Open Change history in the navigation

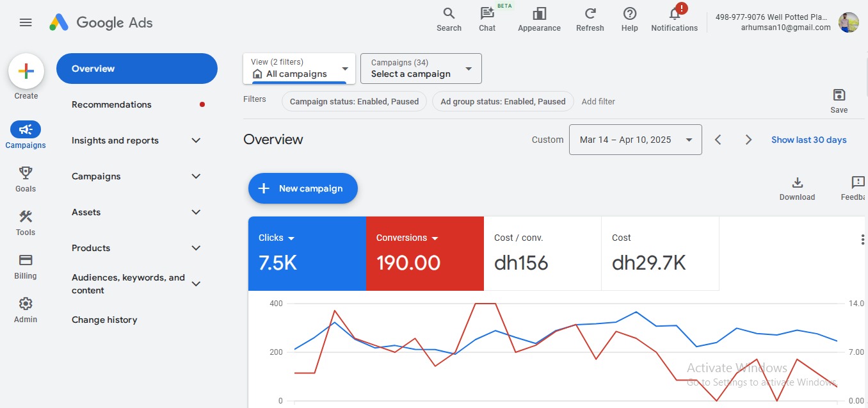tap(104, 320)
